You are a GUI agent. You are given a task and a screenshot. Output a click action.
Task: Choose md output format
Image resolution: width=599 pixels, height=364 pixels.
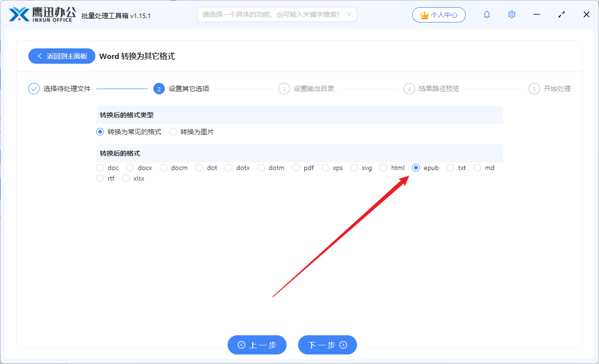click(x=484, y=168)
